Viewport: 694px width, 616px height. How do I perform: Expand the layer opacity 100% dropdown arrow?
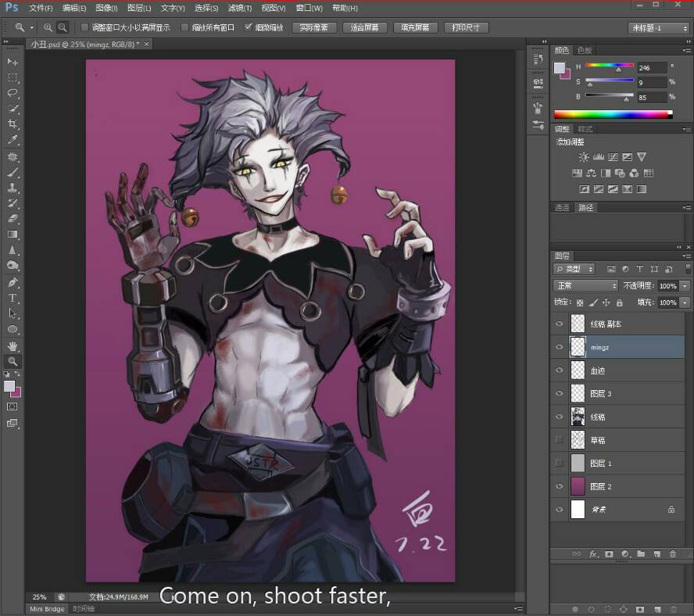(x=685, y=285)
